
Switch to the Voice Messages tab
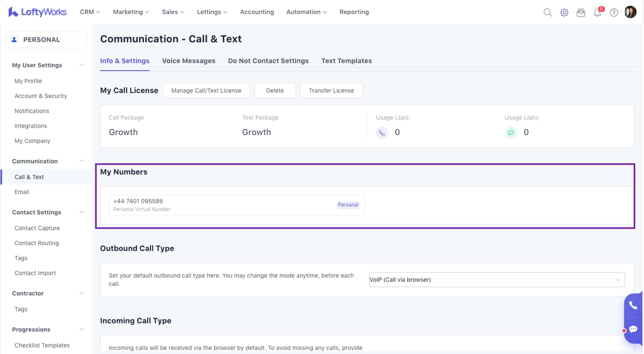pos(189,61)
